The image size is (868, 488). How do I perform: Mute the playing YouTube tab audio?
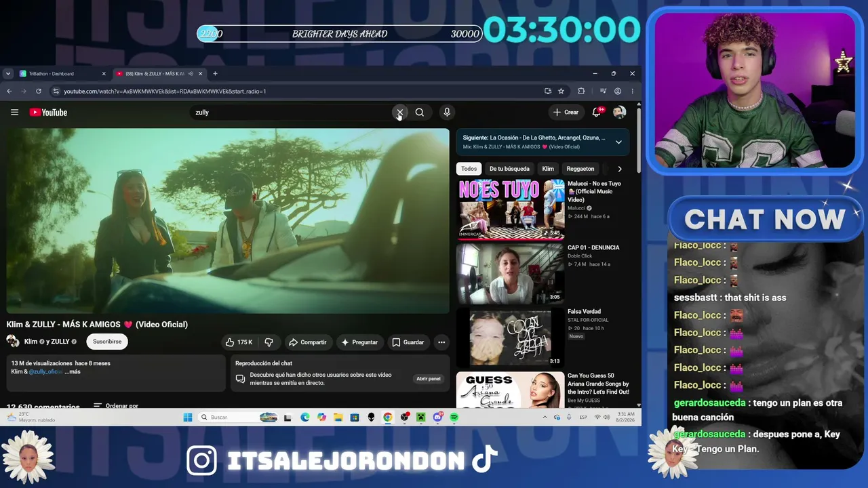point(191,73)
